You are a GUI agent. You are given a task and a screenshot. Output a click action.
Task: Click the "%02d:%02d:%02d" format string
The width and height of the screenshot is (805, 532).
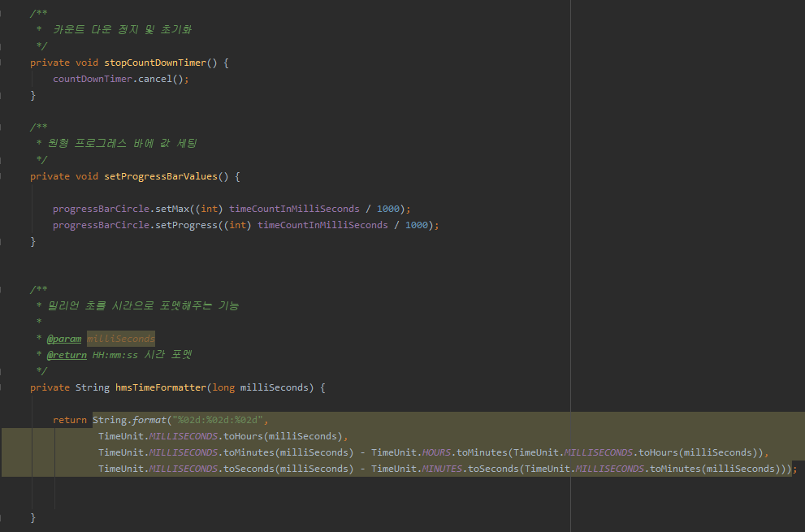point(218,420)
